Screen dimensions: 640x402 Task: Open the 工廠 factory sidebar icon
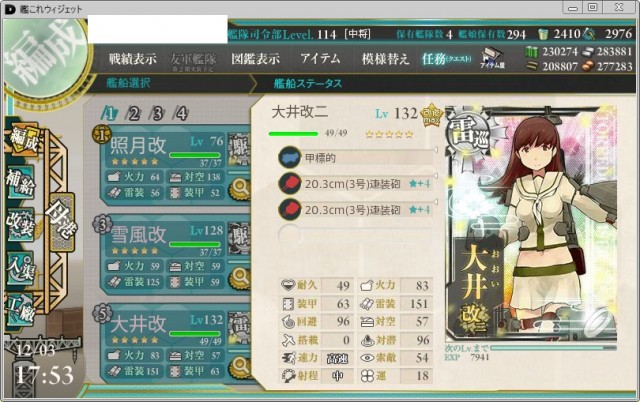coord(20,310)
